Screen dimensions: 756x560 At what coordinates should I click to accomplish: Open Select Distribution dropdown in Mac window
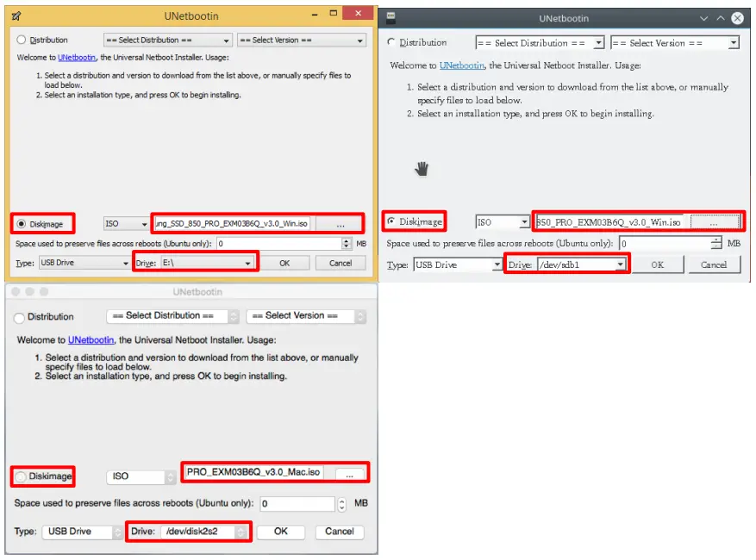(x=172, y=316)
